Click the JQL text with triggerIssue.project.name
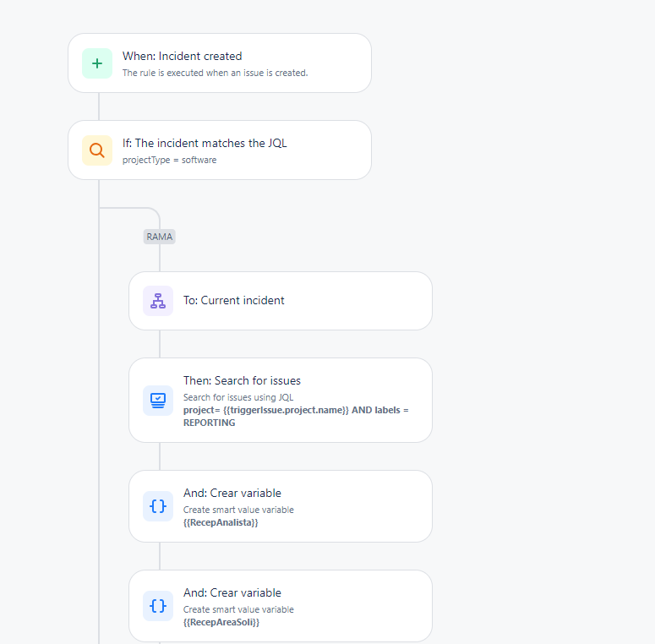 (296, 417)
